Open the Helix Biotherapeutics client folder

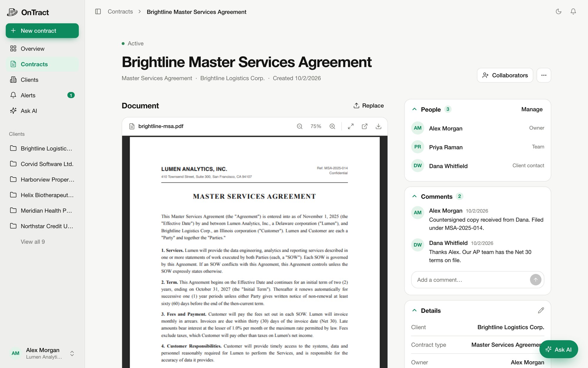[42, 195]
